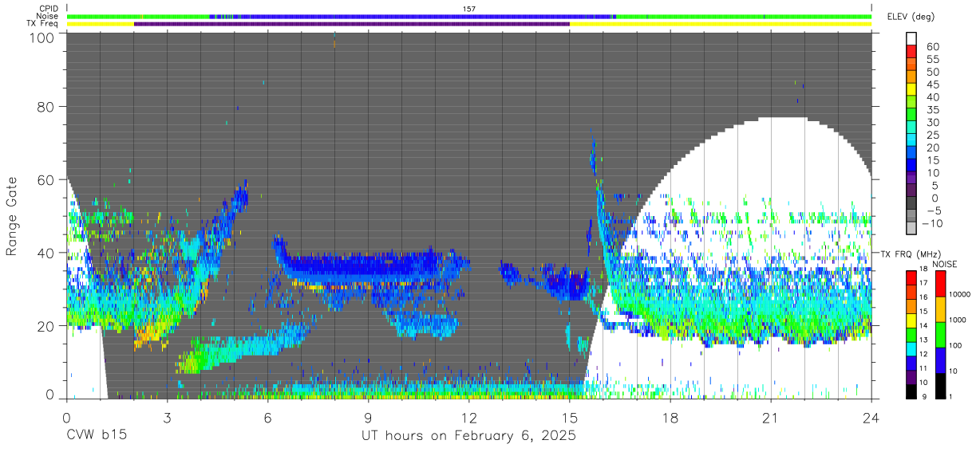Click the TX Freq row label
980x452 pixels.
point(43,23)
